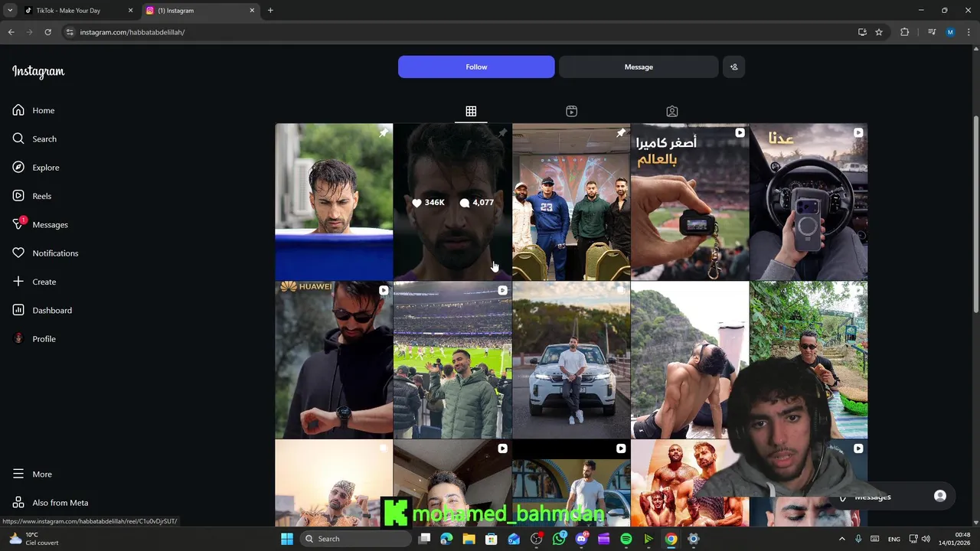The height and width of the screenshot is (551, 980).
Task: Open the post of man on white car
Action: 571,360
